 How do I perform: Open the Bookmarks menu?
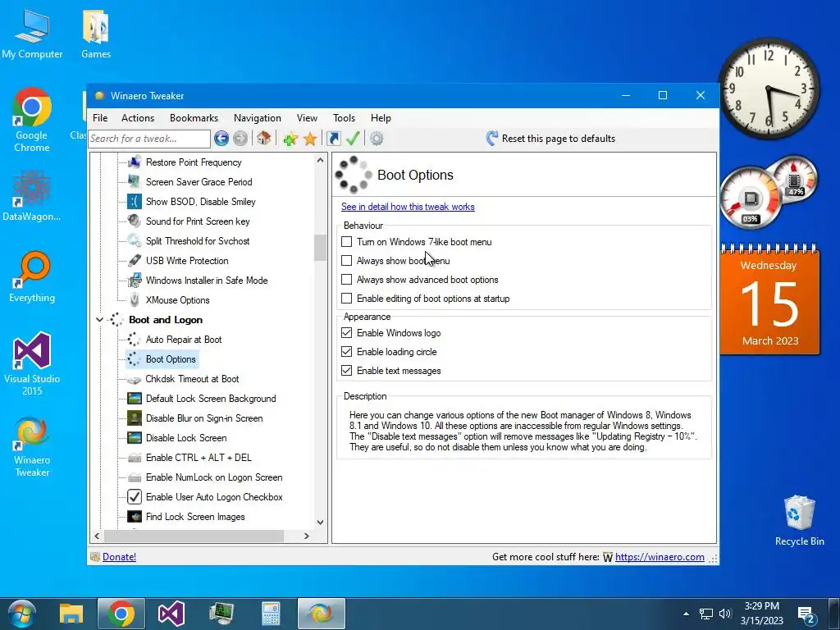[194, 118]
